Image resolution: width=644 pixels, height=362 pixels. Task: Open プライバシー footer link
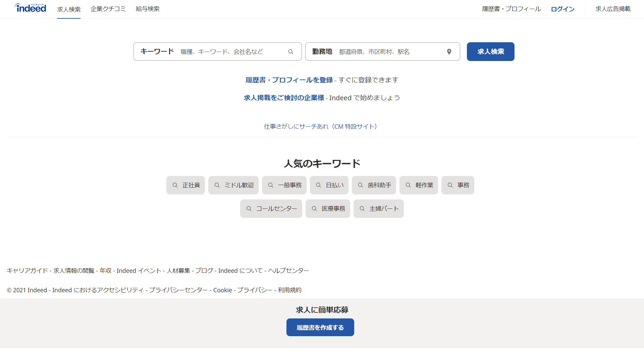(x=255, y=290)
